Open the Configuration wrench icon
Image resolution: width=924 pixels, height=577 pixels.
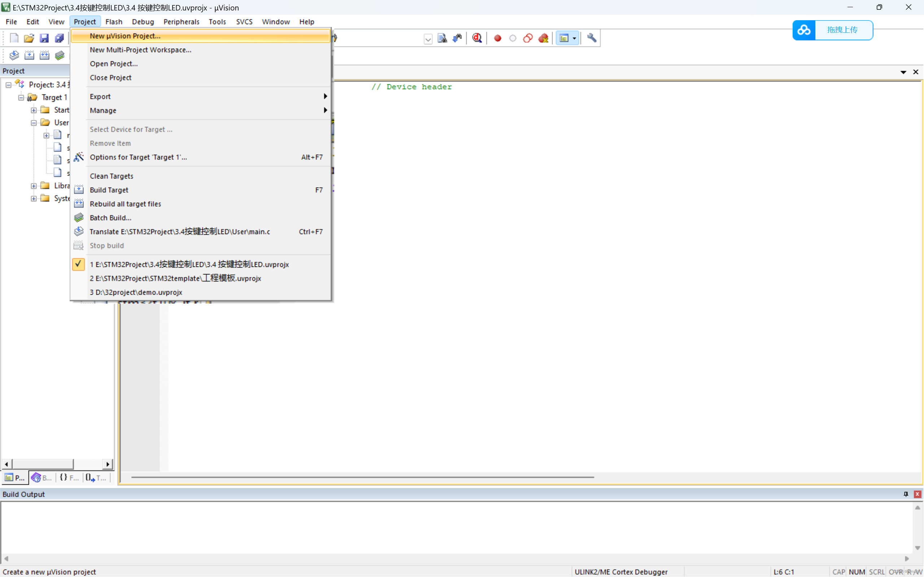(x=592, y=38)
